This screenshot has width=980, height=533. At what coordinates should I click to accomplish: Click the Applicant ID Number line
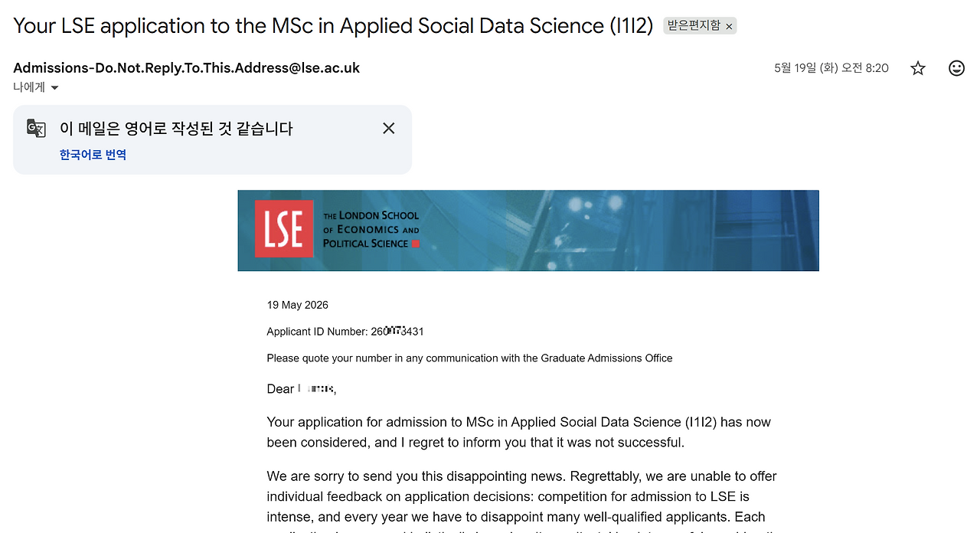345,332
